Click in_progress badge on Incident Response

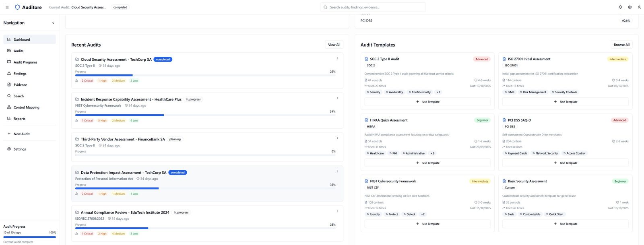193,99
